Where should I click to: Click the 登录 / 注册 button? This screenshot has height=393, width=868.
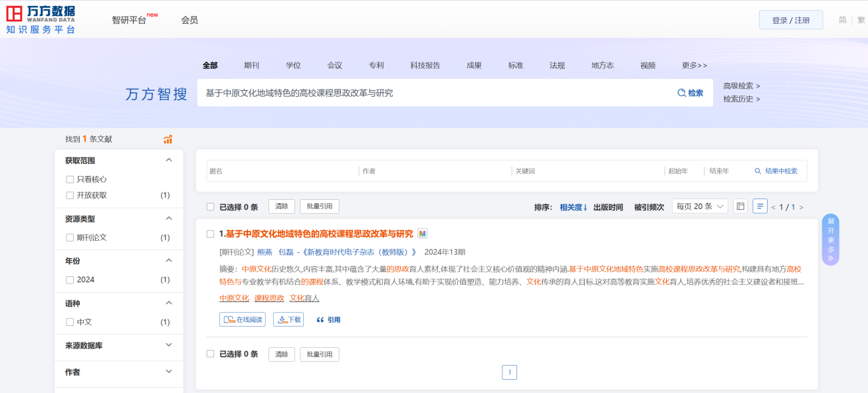(790, 20)
